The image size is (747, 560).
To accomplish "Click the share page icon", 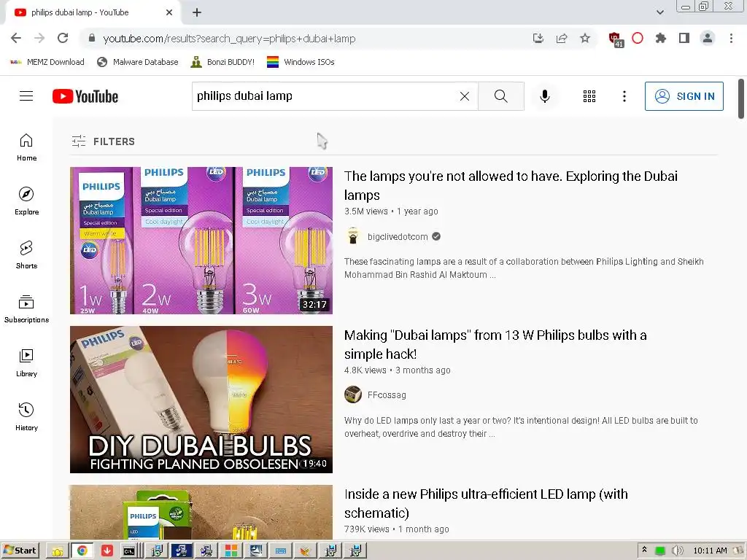I will tap(562, 38).
